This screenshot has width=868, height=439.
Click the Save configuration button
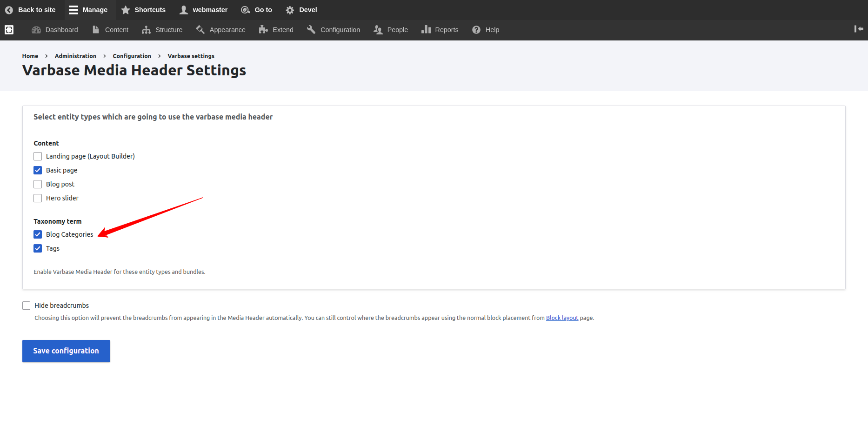66,351
